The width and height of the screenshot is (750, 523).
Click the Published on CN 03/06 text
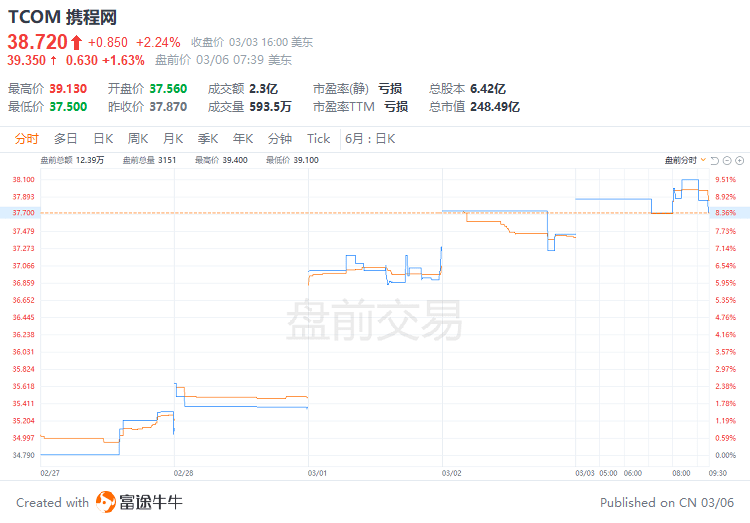tap(667, 502)
